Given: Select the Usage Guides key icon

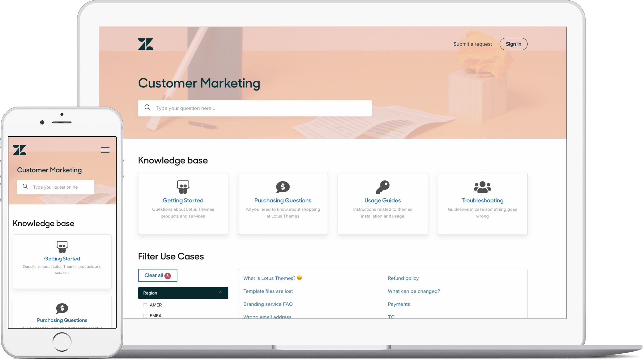Looking at the screenshot, I should tap(382, 187).
